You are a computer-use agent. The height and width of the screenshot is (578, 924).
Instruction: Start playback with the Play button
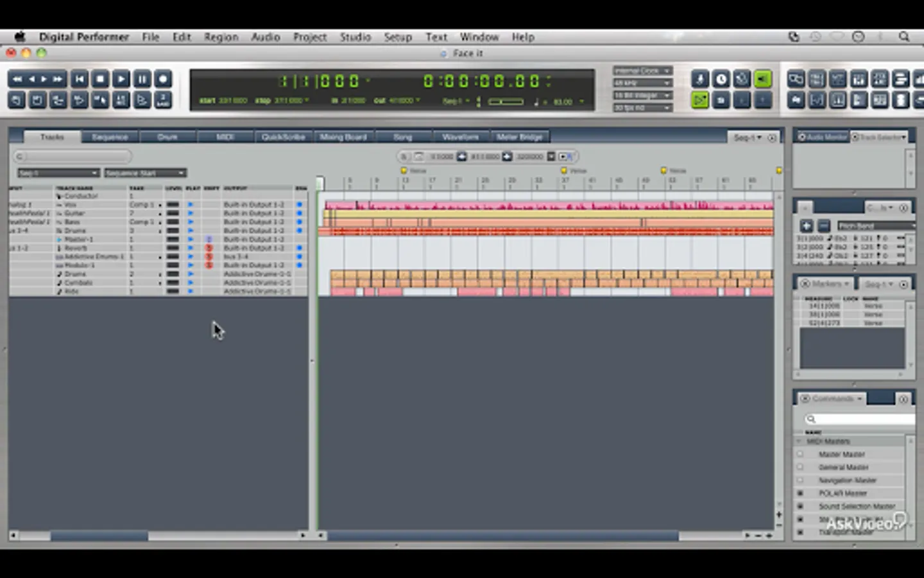tap(121, 79)
